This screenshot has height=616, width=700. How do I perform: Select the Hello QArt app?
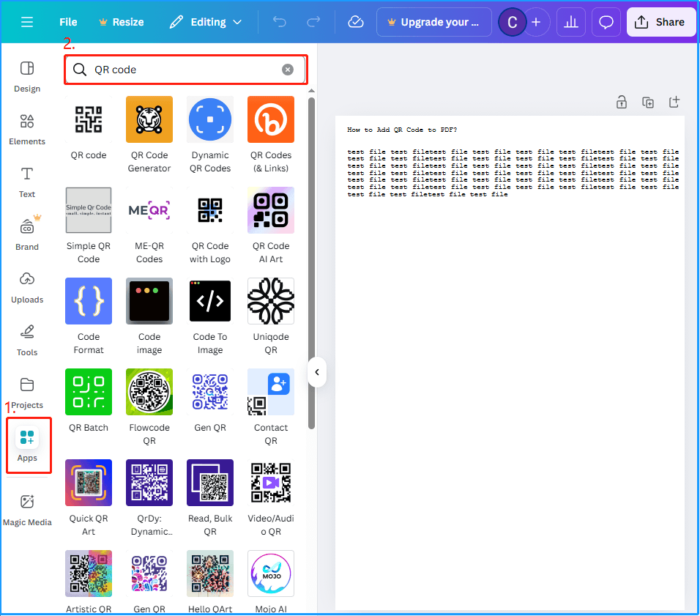(210, 582)
